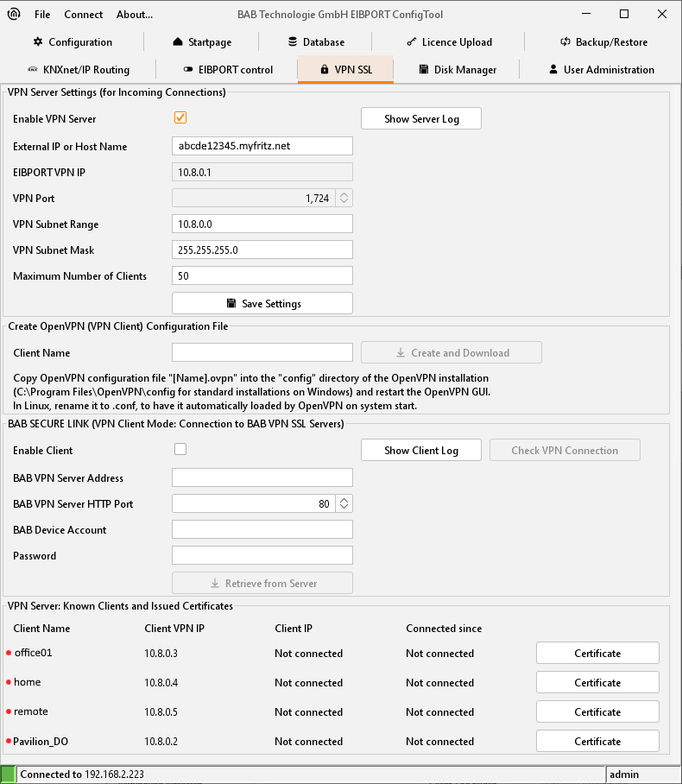Image resolution: width=682 pixels, height=784 pixels.
Task: Switch to the EIBPORT control tab
Action: click(x=229, y=69)
